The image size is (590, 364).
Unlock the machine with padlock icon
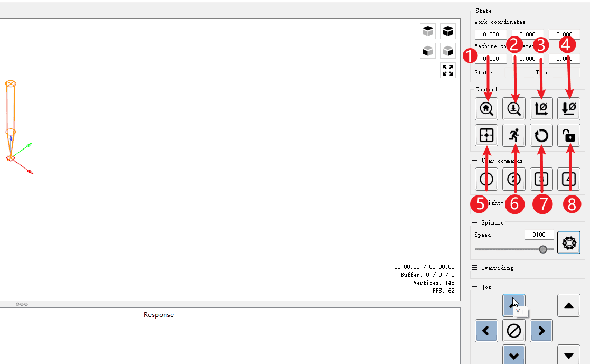pyautogui.click(x=569, y=136)
